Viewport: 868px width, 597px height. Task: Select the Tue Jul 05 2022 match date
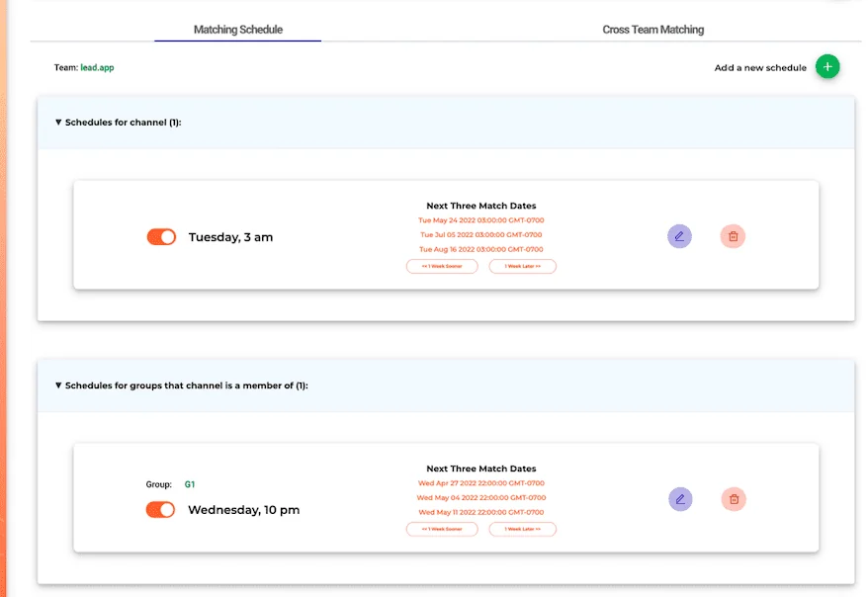coord(481,234)
